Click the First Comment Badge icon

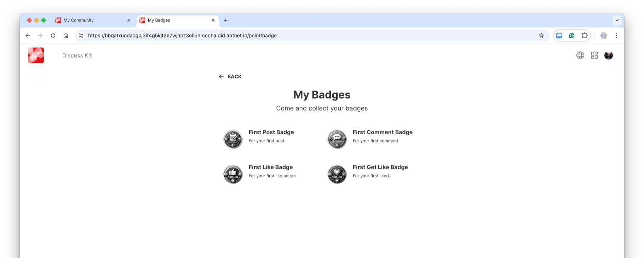point(337,139)
